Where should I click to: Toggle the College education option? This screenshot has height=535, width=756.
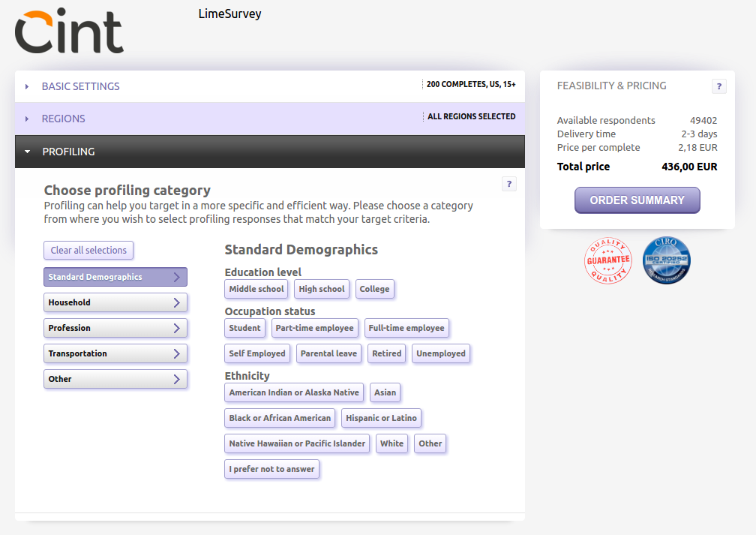click(x=374, y=289)
